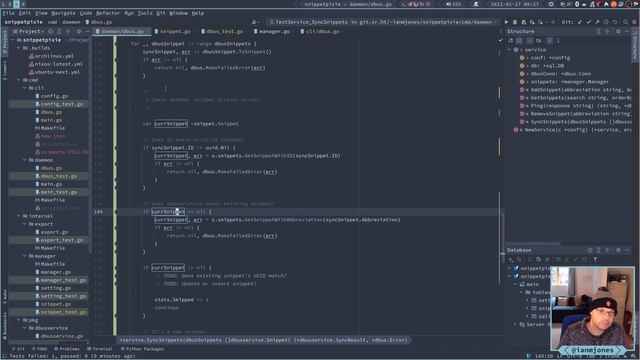Open the run configuration dropdown TestService_SyncSnippets
Image resolution: width=640 pixels, height=360 pixels.
pos(384,22)
